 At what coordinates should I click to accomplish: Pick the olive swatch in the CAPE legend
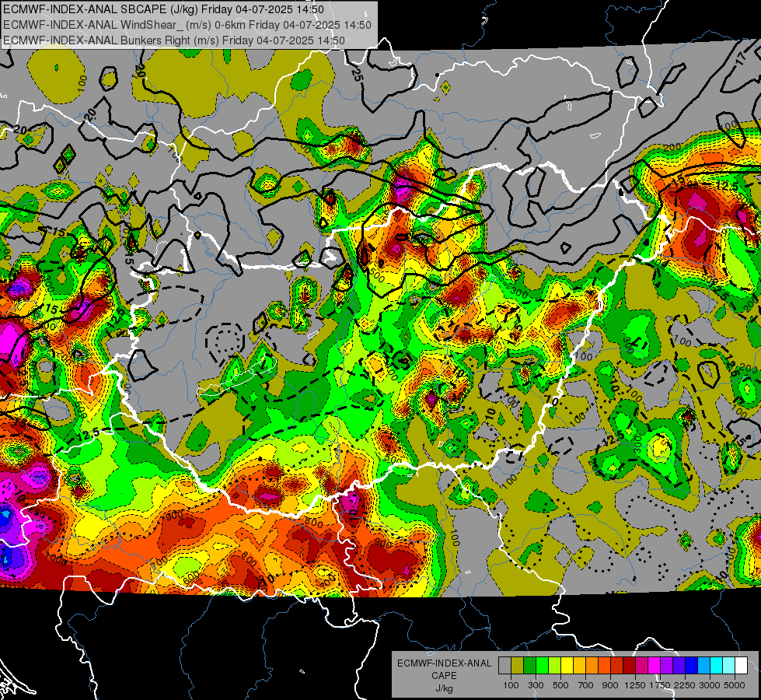(x=518, y=666)
